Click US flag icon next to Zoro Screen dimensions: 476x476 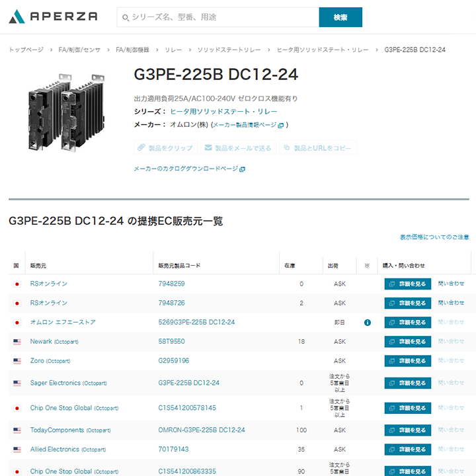coord(17,361)
